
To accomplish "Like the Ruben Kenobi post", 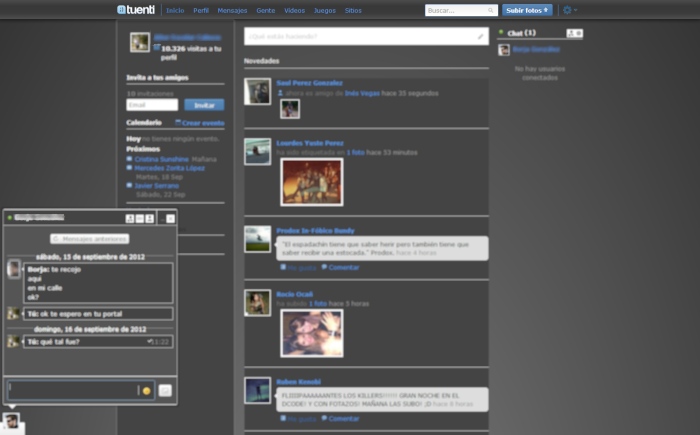I will (298, 418).
